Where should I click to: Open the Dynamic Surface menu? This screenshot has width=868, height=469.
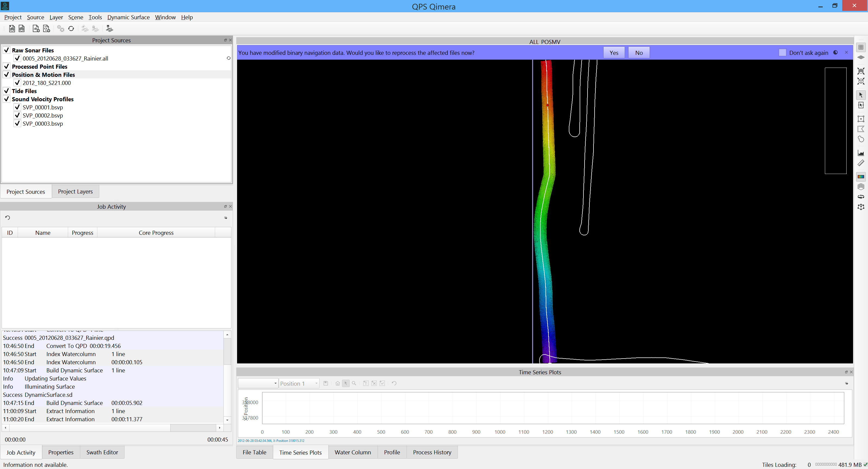pyautogui.click(x=128, y=17)
